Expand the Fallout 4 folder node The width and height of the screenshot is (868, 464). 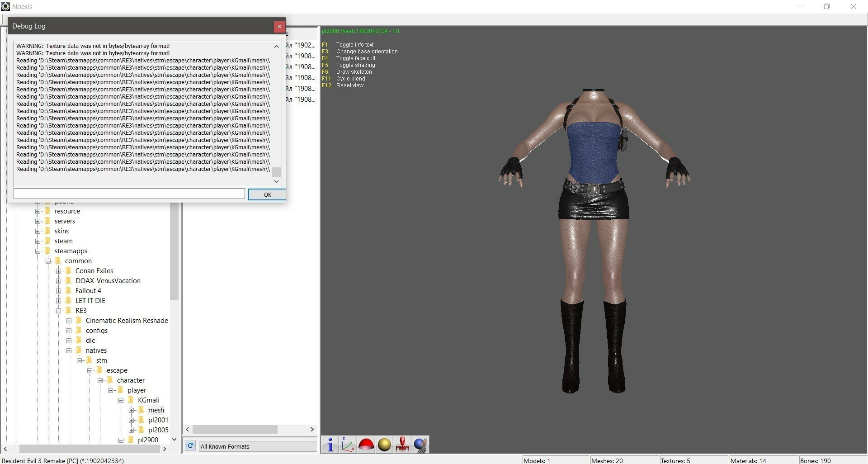tap(59, 291)
